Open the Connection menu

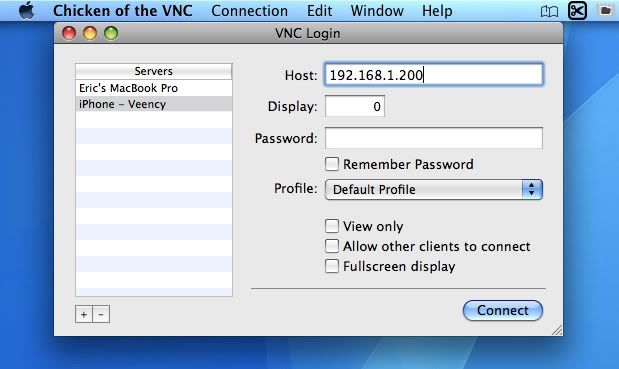pos(249,11)
